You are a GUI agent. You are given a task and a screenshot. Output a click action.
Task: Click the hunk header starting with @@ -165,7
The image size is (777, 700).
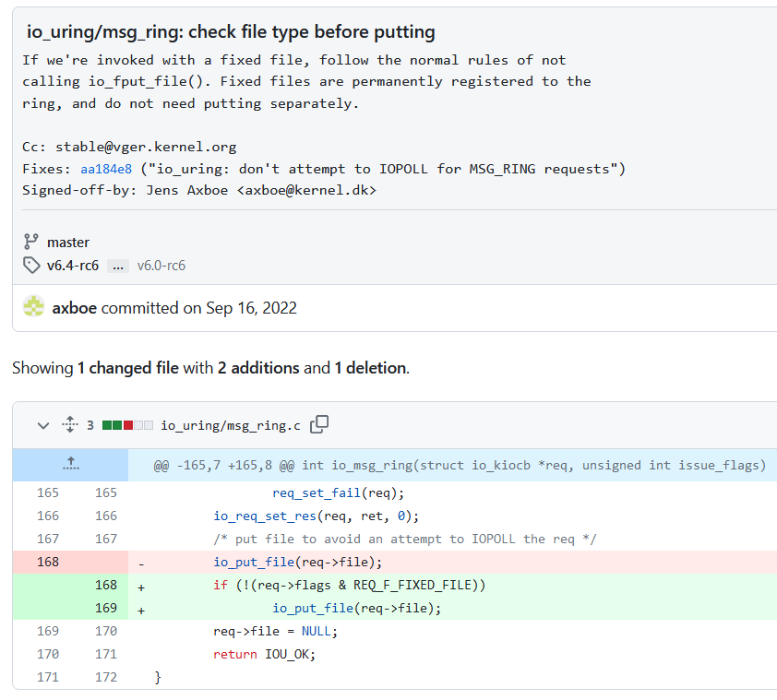tap(459, 465)
